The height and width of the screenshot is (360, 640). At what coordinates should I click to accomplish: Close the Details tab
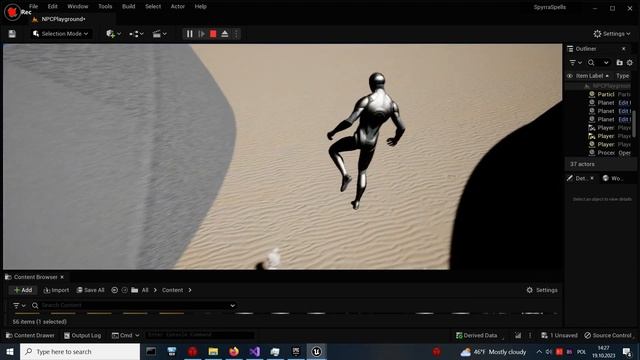(592, 178)
